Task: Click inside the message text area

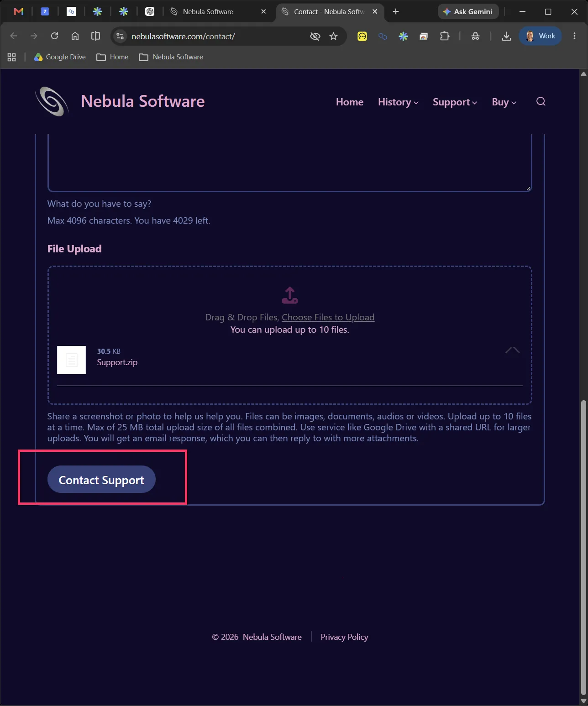Action: point(290,162)
